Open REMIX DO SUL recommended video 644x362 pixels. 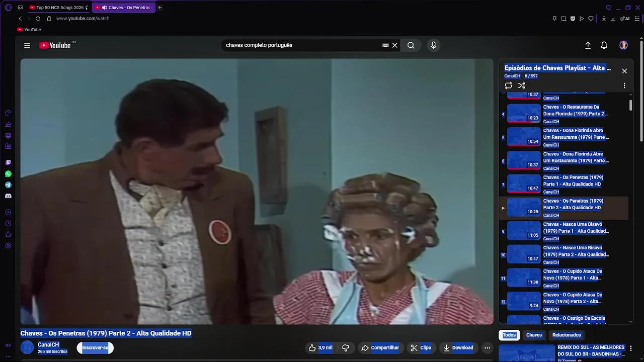[x=561, y=352]
